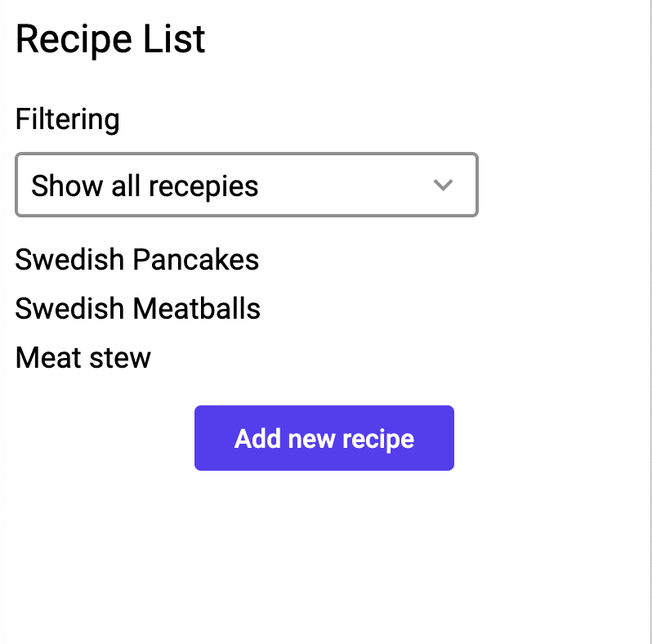
Task: Select the last listed recipe, Meat stew
Action: (83, 358)
